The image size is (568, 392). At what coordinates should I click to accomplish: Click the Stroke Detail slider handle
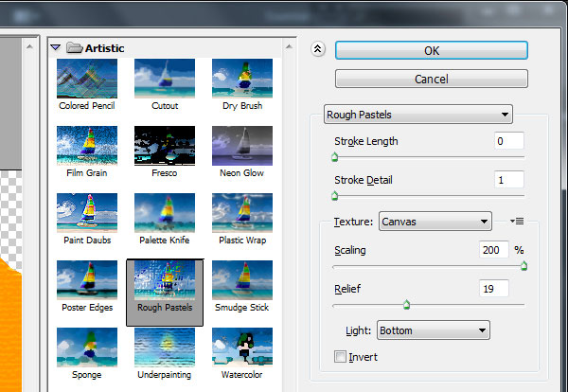click(x=334, y=196)
